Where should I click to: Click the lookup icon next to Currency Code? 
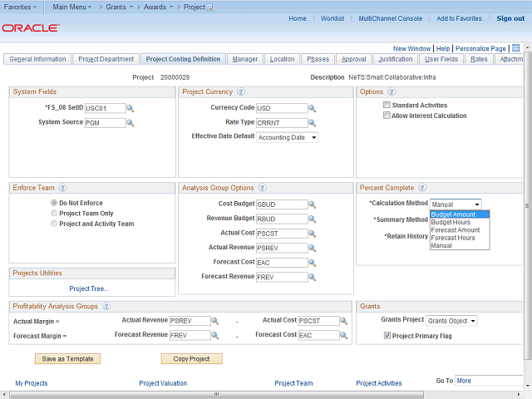click(x=313, y=108)
